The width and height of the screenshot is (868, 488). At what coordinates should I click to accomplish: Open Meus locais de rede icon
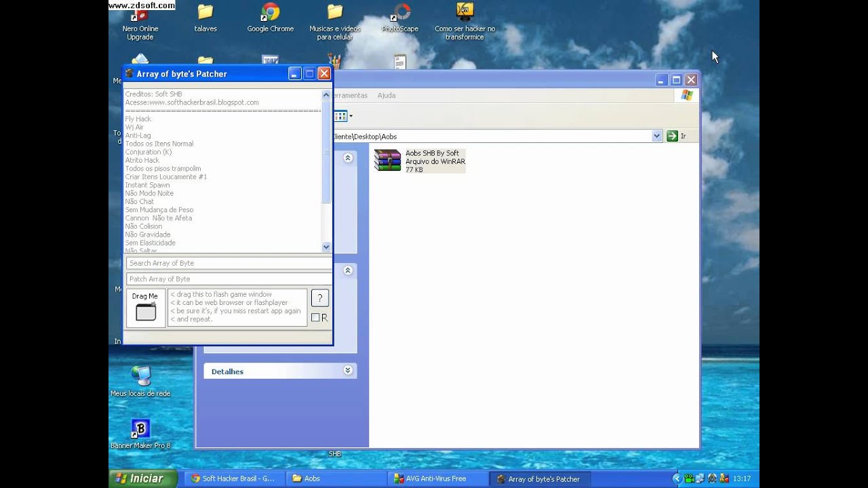click(140, 382)
